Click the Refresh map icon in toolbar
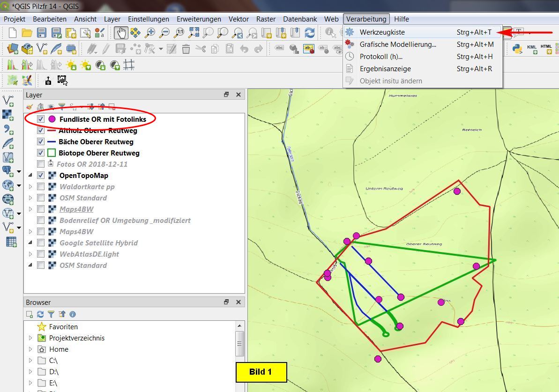Image resolution: width=559 pixels, height=392 pixels. click(x=309, y=32)
